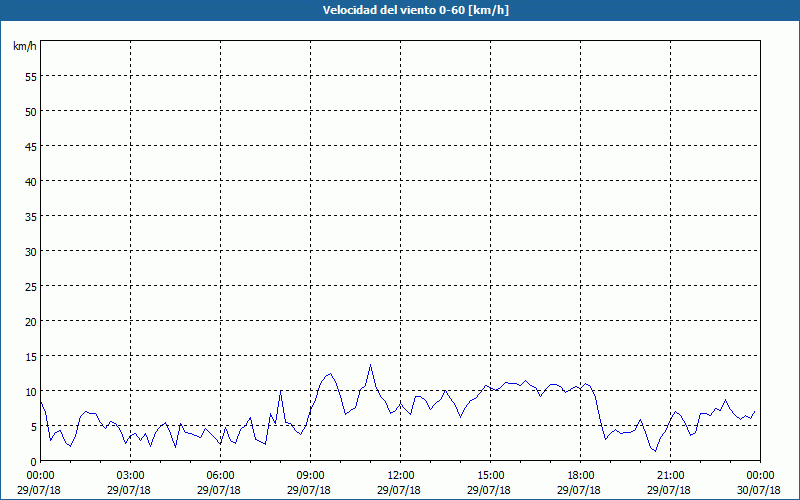The height and width of the screenshot is (500, 800).
Task: Click the 15:00 time label
Action: coord(490,476)
